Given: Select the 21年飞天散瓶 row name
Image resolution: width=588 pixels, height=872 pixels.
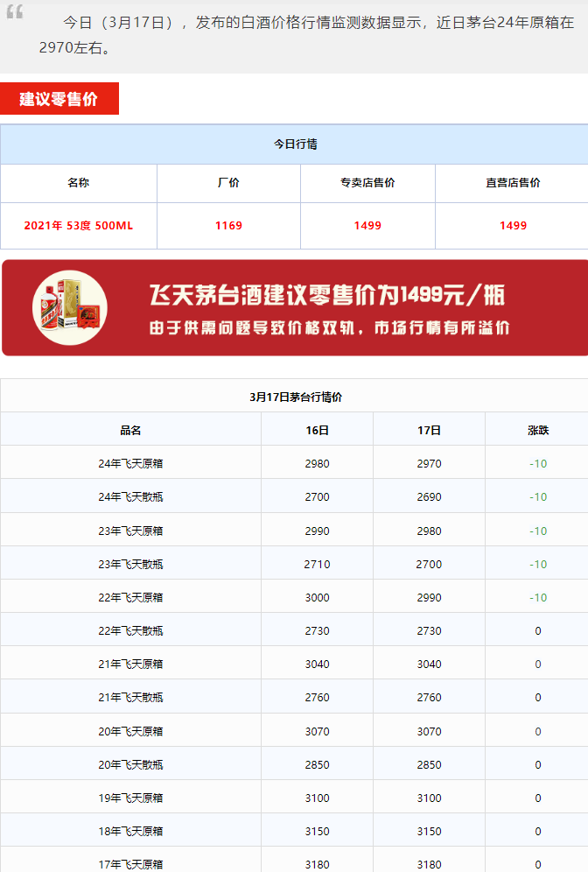Looking at the screenshot, I should pos(130,698).
